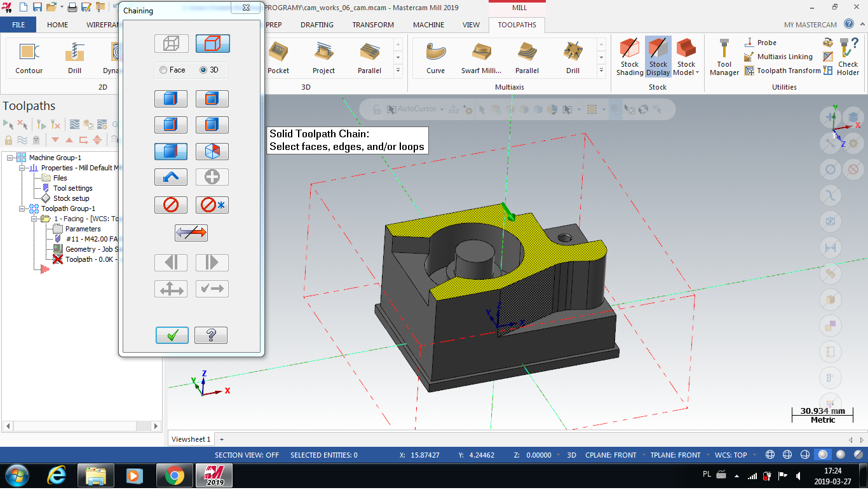
Task: Open the Tool Manager
Action: click(724, 57)
